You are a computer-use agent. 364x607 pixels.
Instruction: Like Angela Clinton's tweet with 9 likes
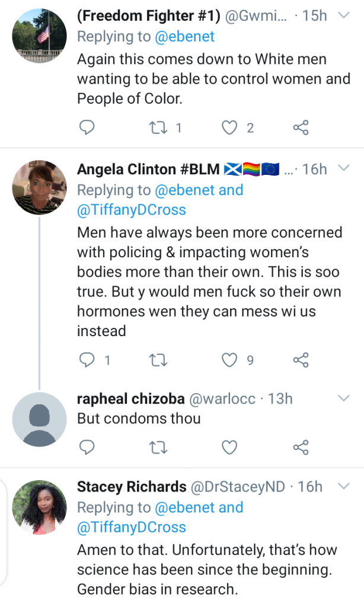(x=229, y=360)
